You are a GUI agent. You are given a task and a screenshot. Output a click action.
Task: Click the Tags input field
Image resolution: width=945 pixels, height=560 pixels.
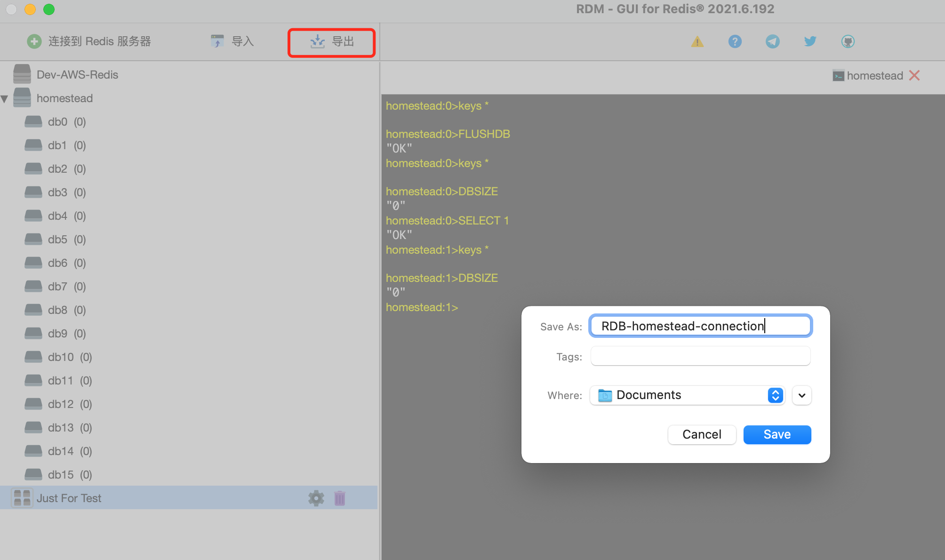click(x=700, y=356)
